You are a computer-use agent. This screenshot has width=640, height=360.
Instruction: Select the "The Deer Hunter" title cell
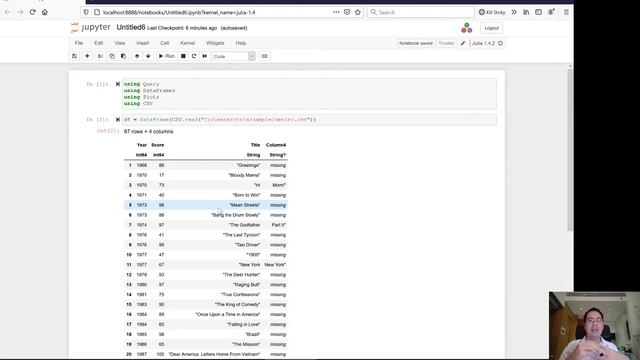241,275
